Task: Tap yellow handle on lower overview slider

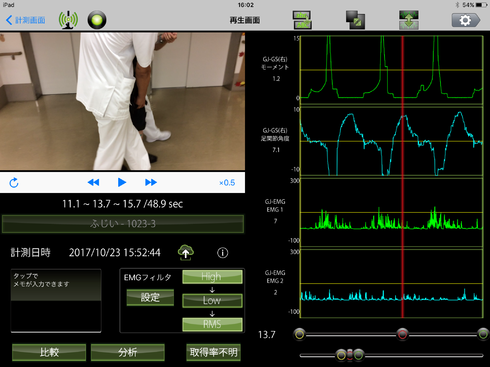Action: [x=341, y=355]
